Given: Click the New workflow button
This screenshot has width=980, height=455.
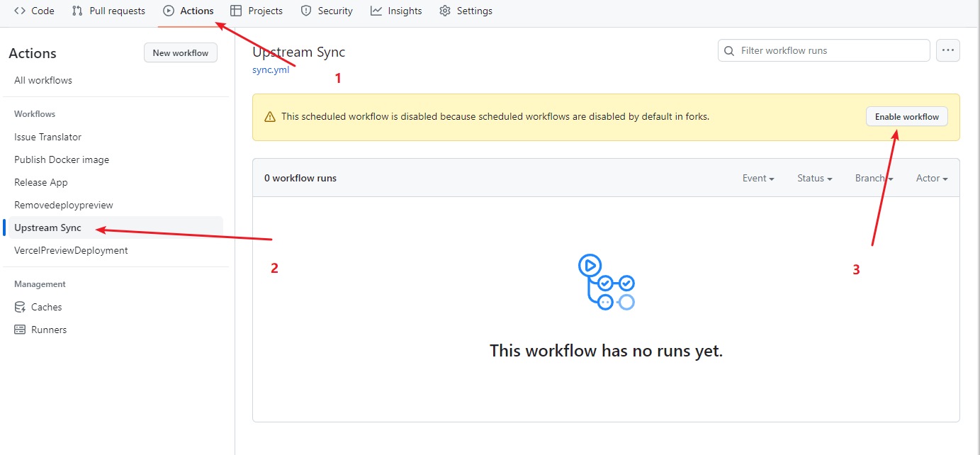Looking at the screenshot, I should click(181, 52).
